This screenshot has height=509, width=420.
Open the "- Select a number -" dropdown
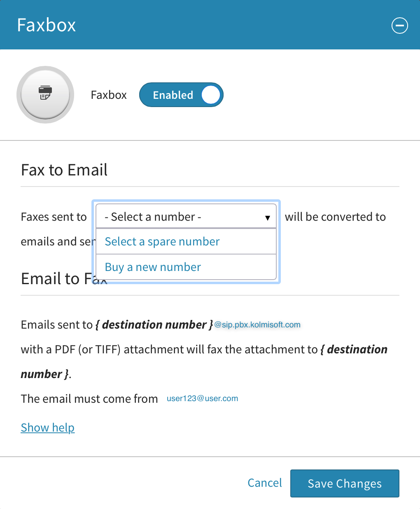pyautogui.click(x=185, y=217)
